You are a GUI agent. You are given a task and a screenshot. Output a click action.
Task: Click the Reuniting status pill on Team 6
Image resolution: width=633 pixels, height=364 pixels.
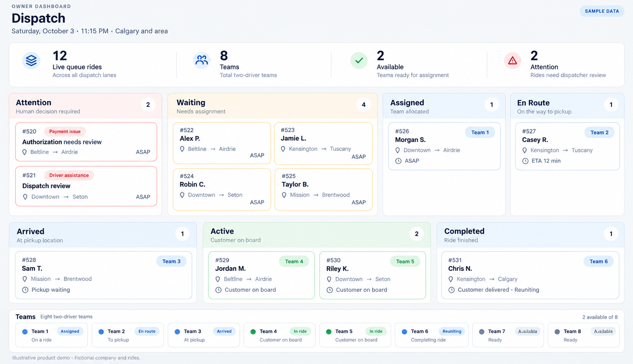point(452,331)
